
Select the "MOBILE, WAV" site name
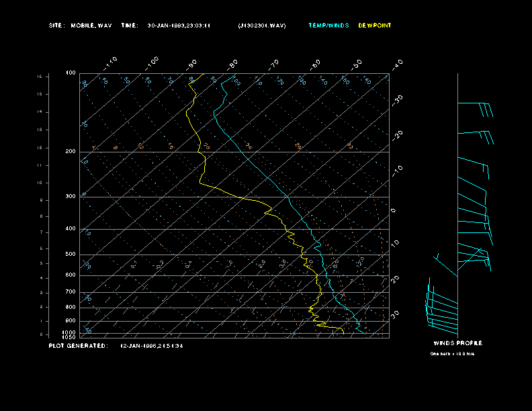[91, 26]
